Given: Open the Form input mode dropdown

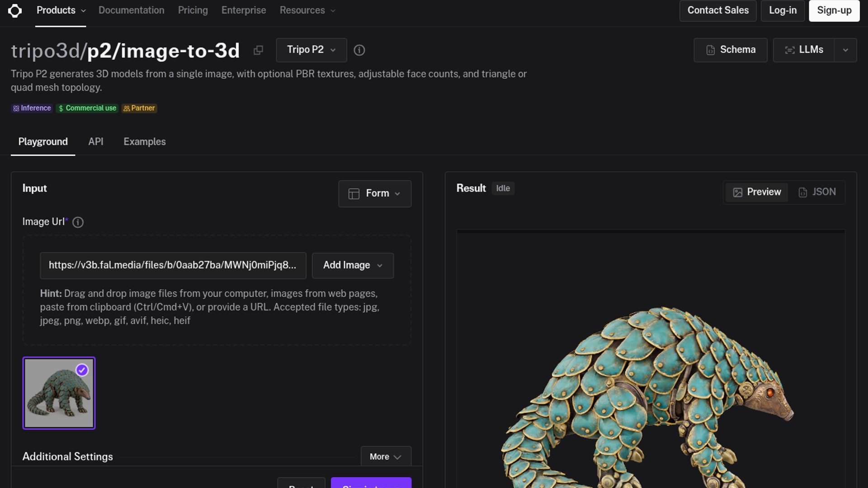Looking at the screenshot, I should tap(375, 193).
